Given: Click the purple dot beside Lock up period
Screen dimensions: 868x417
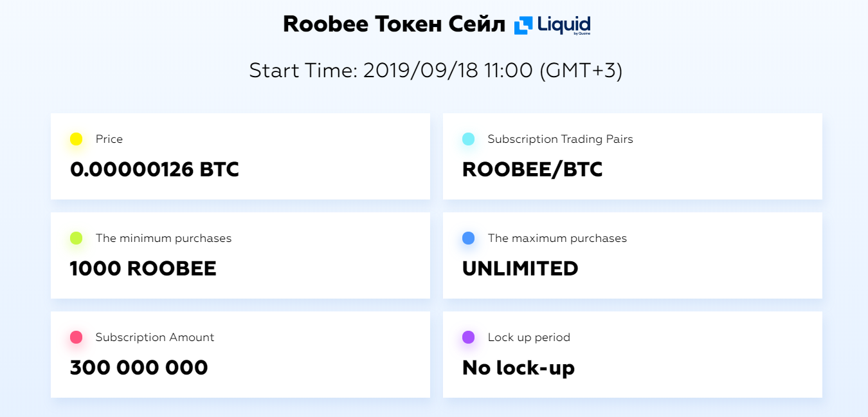Looking at the screenshot, I should (468, 337).
